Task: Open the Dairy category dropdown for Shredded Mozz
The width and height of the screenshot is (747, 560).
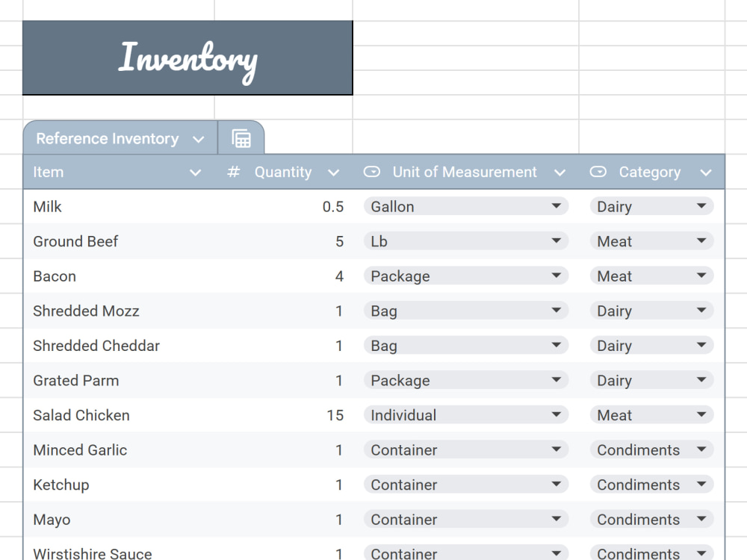Action: 651,311
